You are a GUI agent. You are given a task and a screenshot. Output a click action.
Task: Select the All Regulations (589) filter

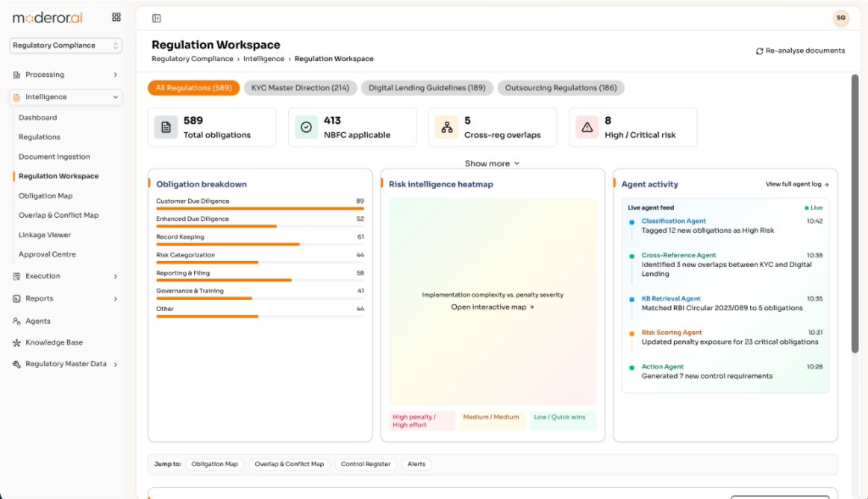(193, 88)
